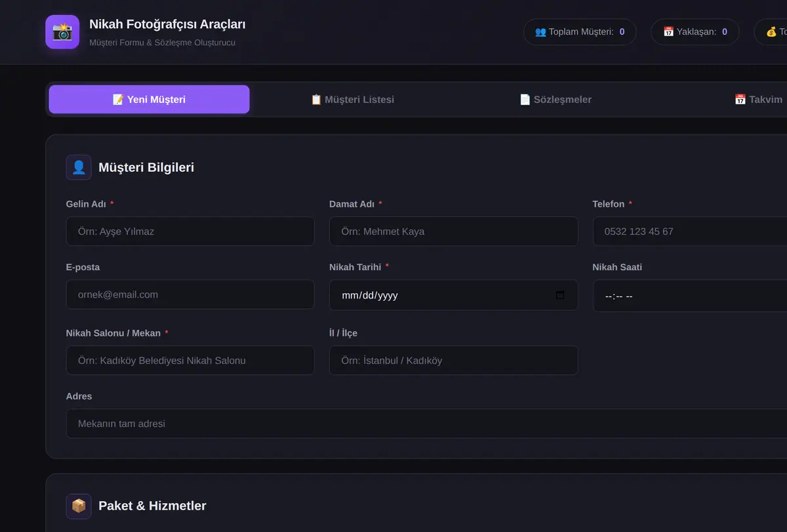
Task: Click the camera app logo icon
Action: pyautogui.click(x=62, y=32)
